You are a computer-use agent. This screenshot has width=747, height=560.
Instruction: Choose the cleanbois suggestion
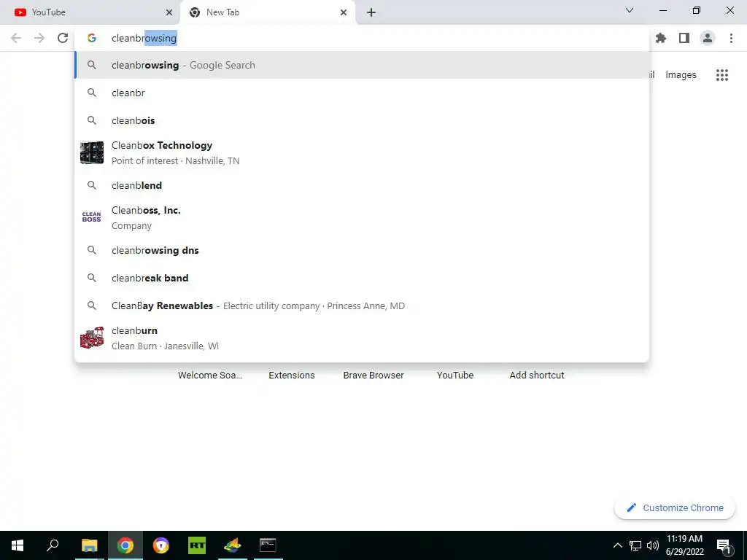tap(362, 120)
